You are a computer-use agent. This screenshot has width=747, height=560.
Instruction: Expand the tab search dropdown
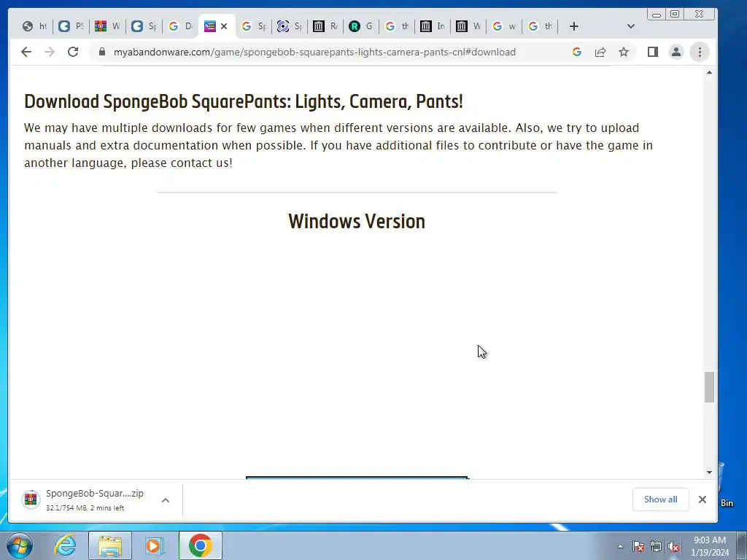pyautogui.click(x=631, y=26)
